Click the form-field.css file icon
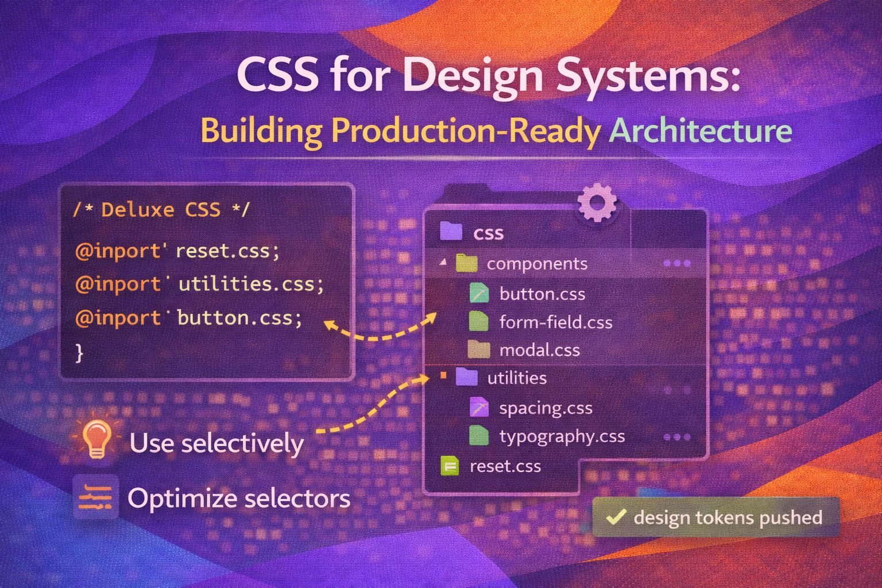882x588 pixels. [479, 322]
